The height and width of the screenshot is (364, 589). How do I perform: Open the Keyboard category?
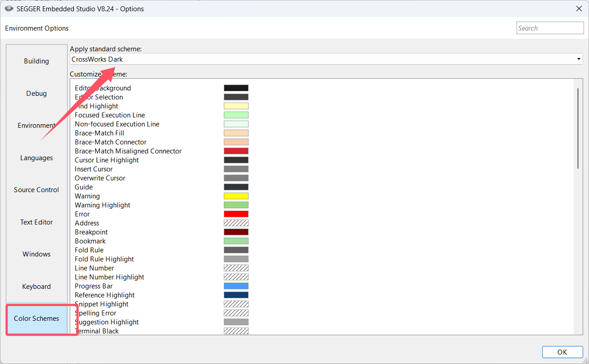pos(36,287)
